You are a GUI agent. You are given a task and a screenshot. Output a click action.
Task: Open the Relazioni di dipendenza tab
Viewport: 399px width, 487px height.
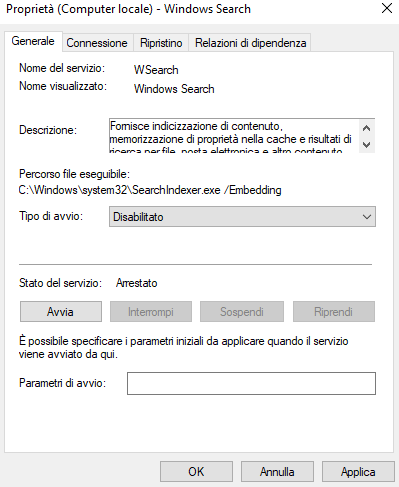click(250, 43)
